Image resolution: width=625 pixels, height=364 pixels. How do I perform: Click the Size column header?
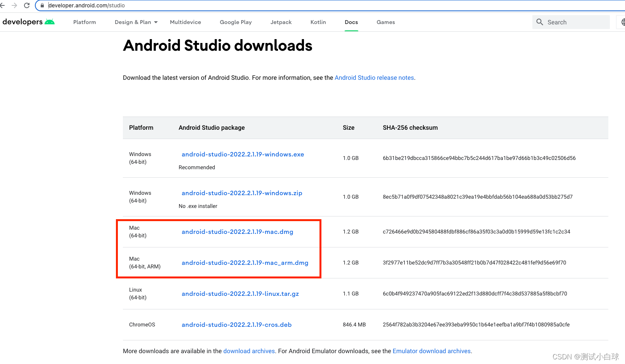pos(349,127)
